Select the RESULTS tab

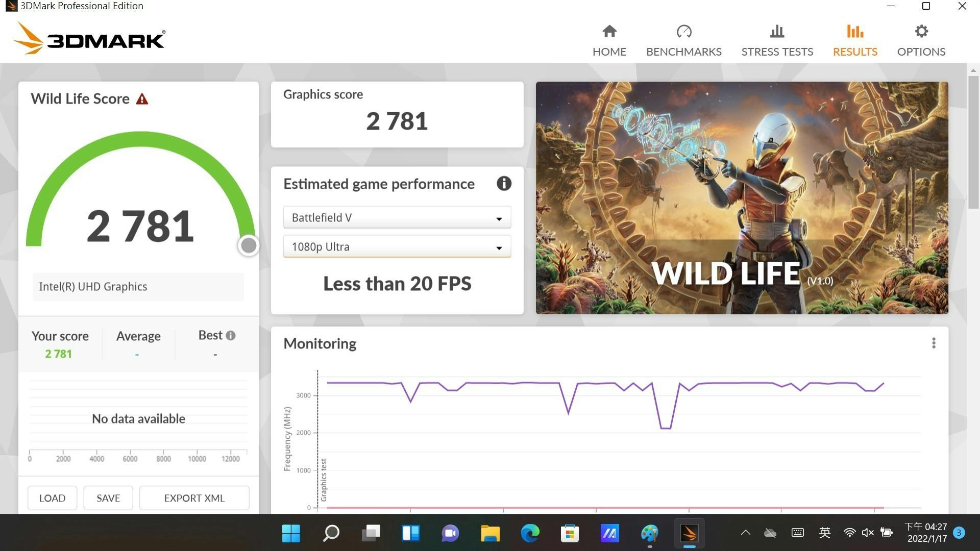[855, 41]
